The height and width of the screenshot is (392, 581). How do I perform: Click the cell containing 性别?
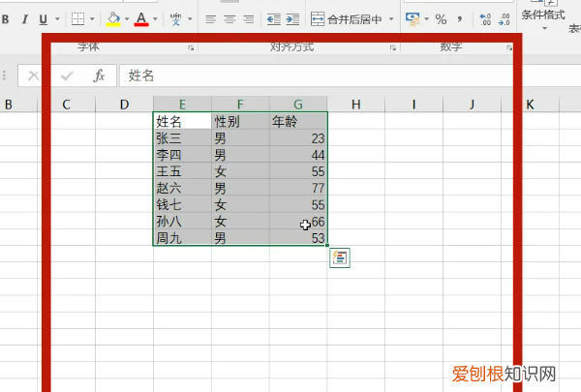[240, 121]
